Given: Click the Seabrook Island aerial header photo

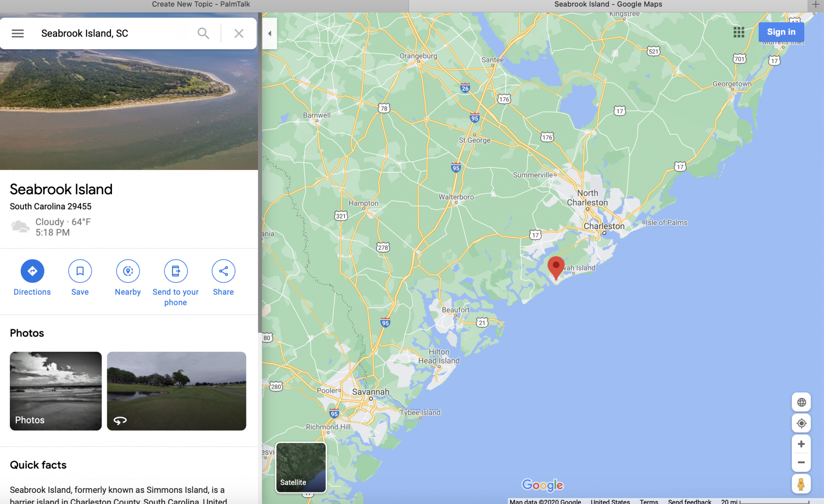Looking at the screenshot, I should pyautogui.click(x=129, y=109).
